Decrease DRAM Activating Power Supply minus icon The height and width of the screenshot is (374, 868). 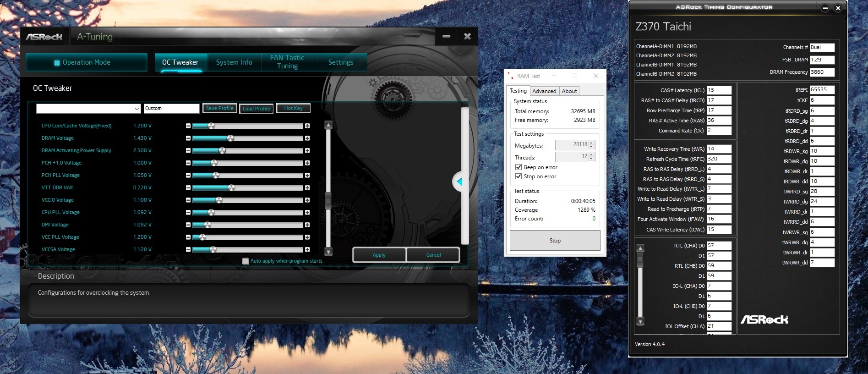(x=188, y=150)
